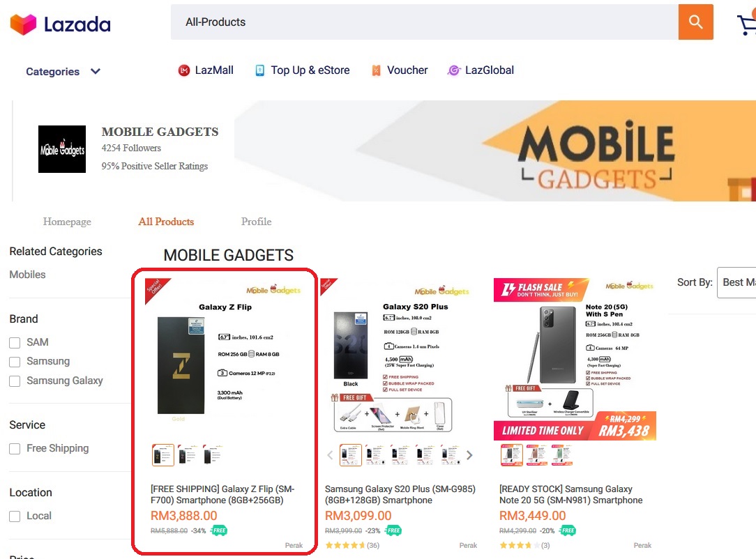Click the Lazada logo
The image size is (756, 559).
click(61, 25)
